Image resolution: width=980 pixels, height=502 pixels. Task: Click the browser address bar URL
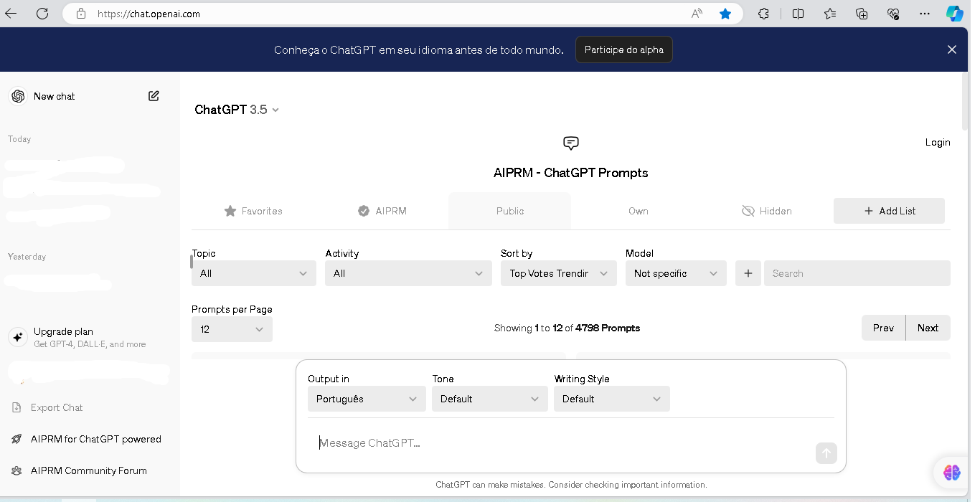click(x=149, y=14)
